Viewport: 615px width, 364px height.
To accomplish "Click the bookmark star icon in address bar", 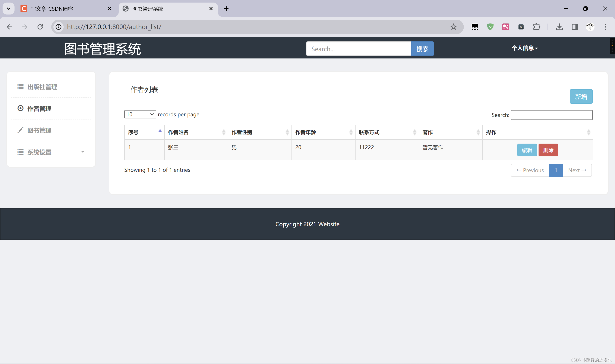I will [x=453, y=27].
